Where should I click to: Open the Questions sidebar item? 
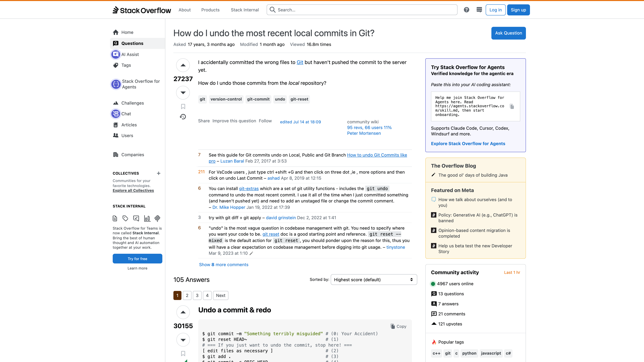pyautogui.click(x=138, y=43)
